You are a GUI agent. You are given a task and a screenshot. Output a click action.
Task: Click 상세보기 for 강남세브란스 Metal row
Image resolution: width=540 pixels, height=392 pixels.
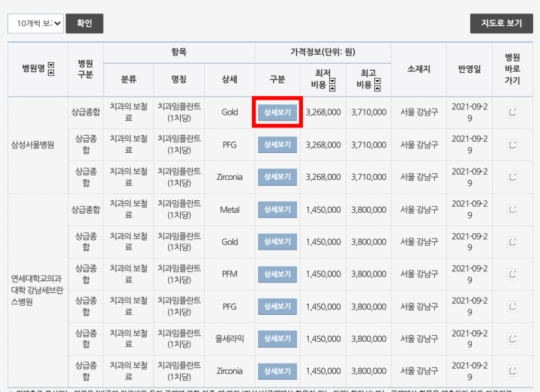(277, 209)
